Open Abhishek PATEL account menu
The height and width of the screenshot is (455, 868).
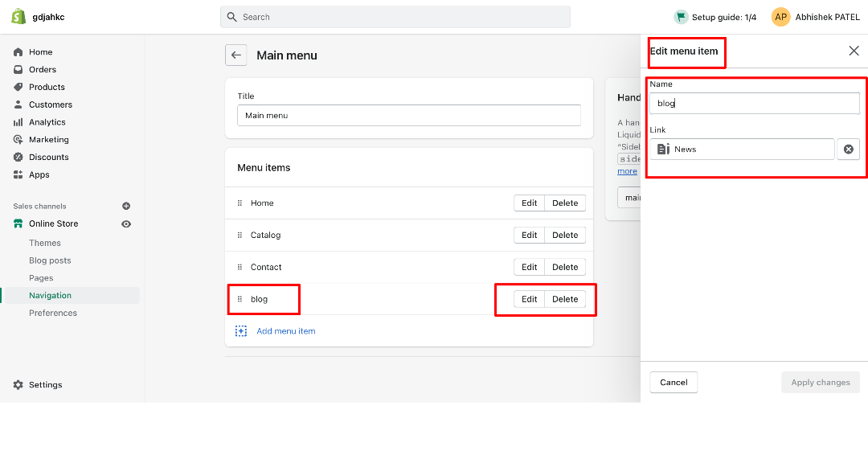coord(828,17)
